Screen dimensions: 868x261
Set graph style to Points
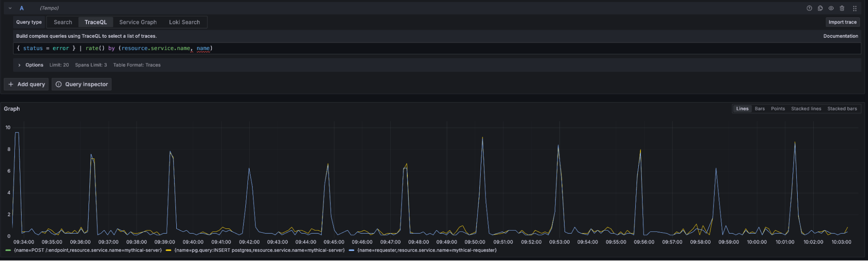click(x=778, y=109)
